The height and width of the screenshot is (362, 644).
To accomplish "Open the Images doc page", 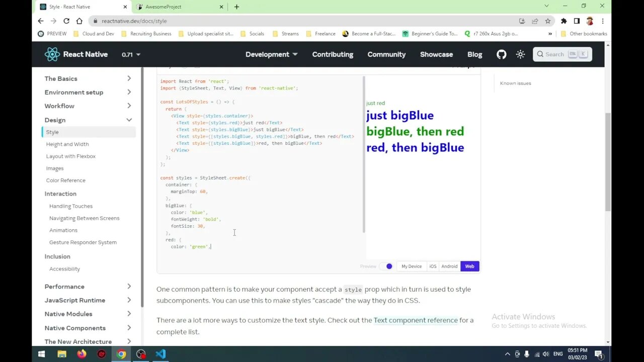I will [55, 168].
